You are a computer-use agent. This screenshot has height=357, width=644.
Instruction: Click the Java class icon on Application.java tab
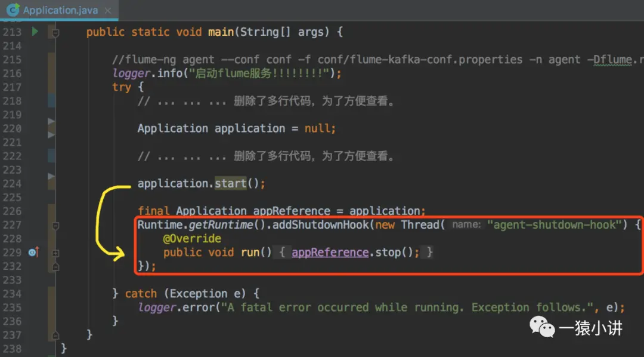[13, 10]
